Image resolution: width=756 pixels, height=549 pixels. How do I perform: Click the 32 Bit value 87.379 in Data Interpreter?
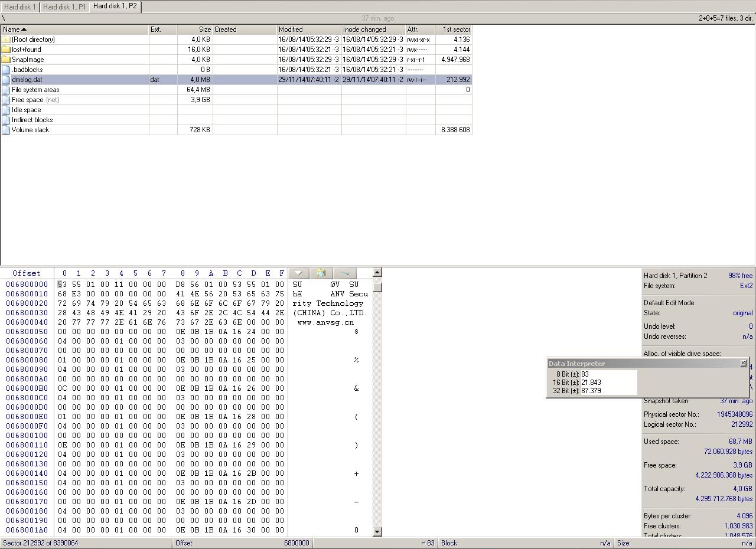[x=591, y=391]
